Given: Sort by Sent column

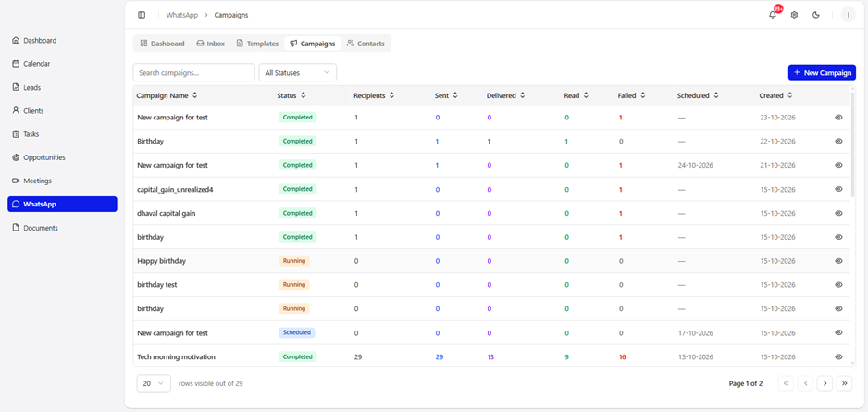Looking at the screenshot, I should [446, 95].
